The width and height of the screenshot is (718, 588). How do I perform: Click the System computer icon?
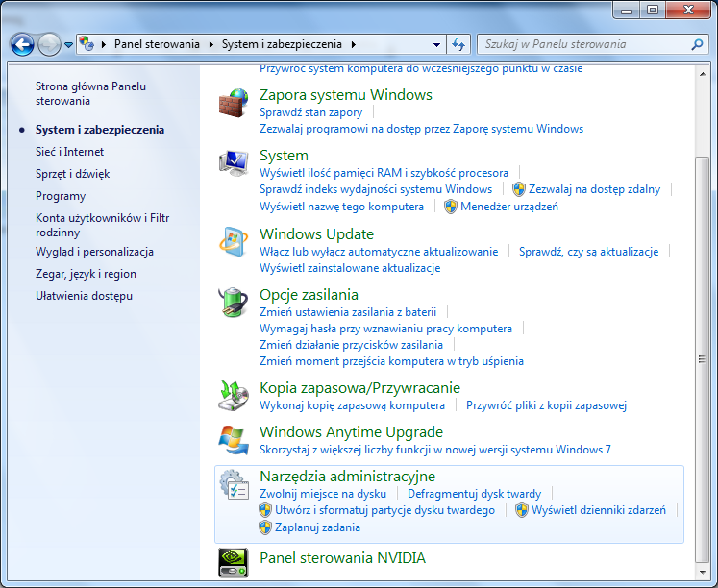click(x=234, y=164)
